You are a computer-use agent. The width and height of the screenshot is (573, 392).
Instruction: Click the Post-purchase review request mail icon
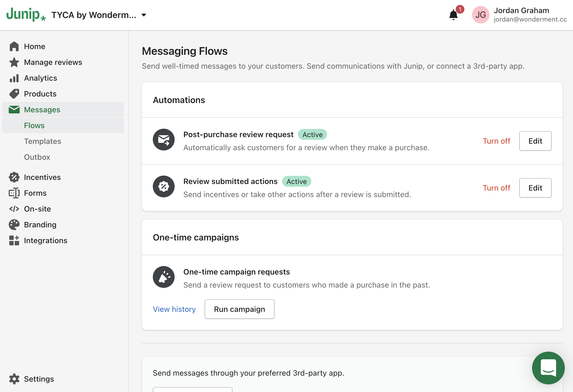tap(164, 140)
